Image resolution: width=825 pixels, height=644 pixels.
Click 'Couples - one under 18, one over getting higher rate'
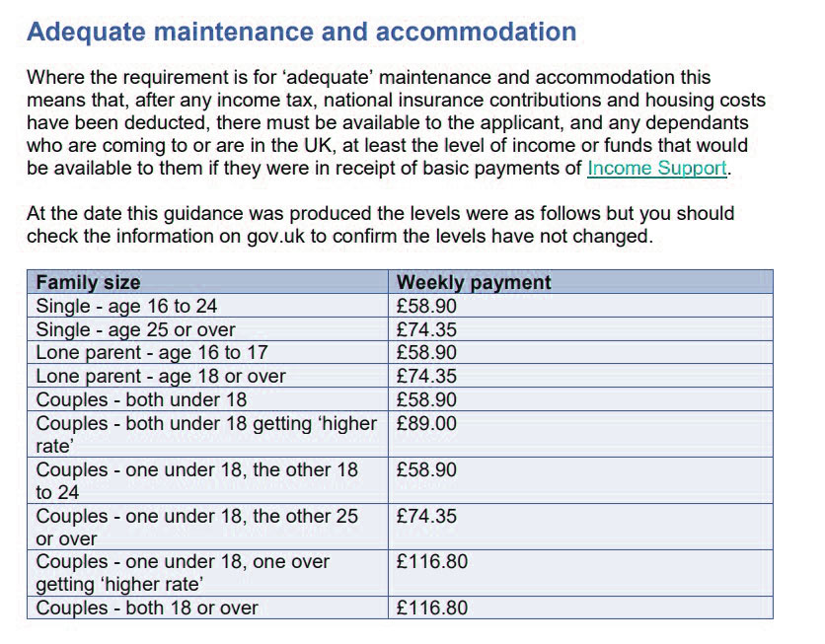(207, 573)
